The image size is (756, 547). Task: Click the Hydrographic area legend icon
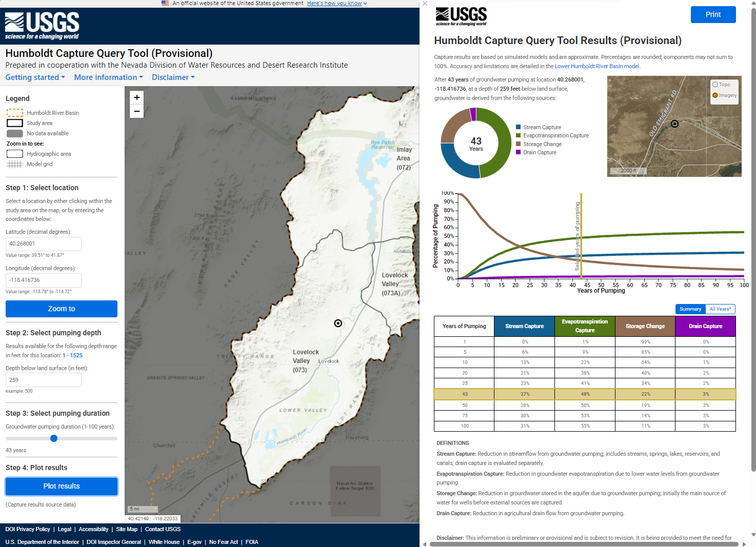(x=14, y=154)
